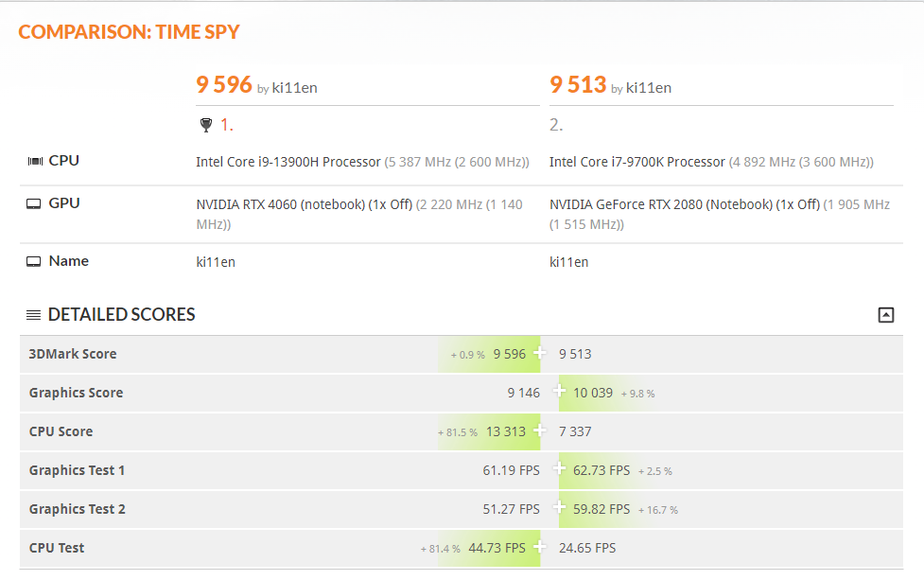Screen dimensions: 924x580
Task: Click the GPU row monitor icon
Action: (34, 203)
